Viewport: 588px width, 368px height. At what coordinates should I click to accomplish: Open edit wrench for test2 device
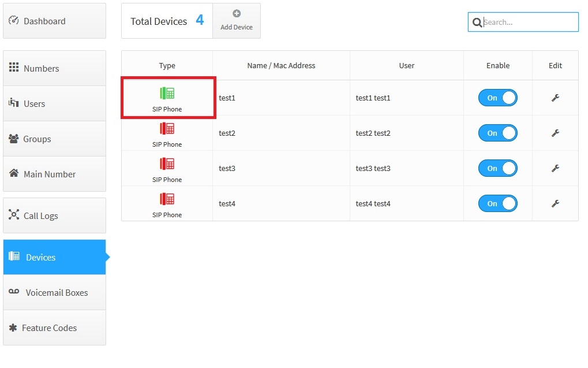pos(555,133)
